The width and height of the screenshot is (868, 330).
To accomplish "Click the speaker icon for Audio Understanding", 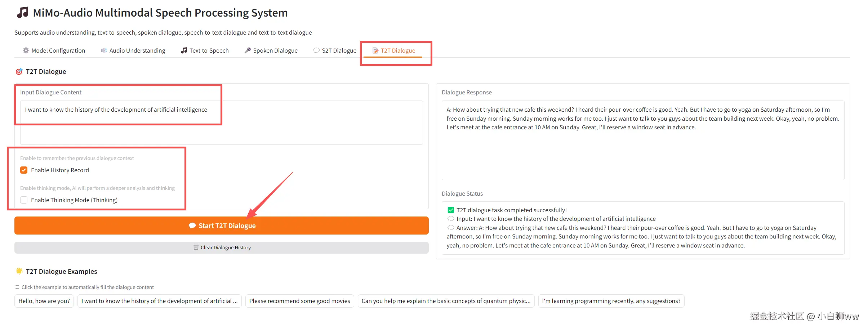I will (x=104, y=50).
